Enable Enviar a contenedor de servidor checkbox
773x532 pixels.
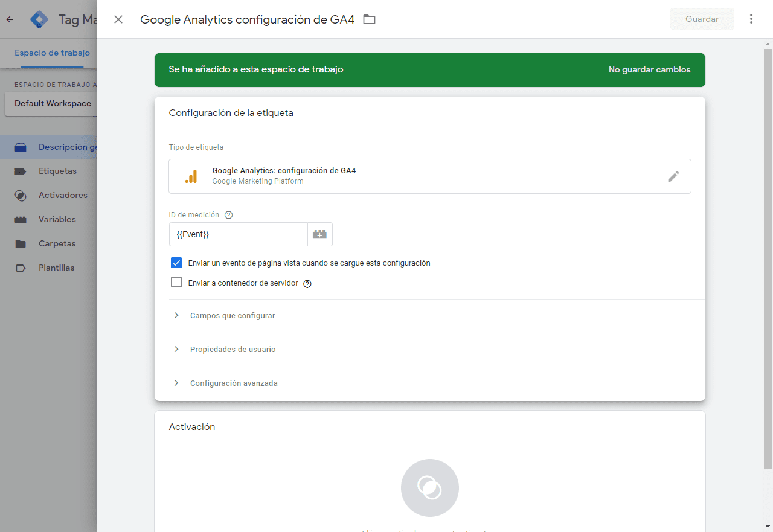(x=176, y=282)
